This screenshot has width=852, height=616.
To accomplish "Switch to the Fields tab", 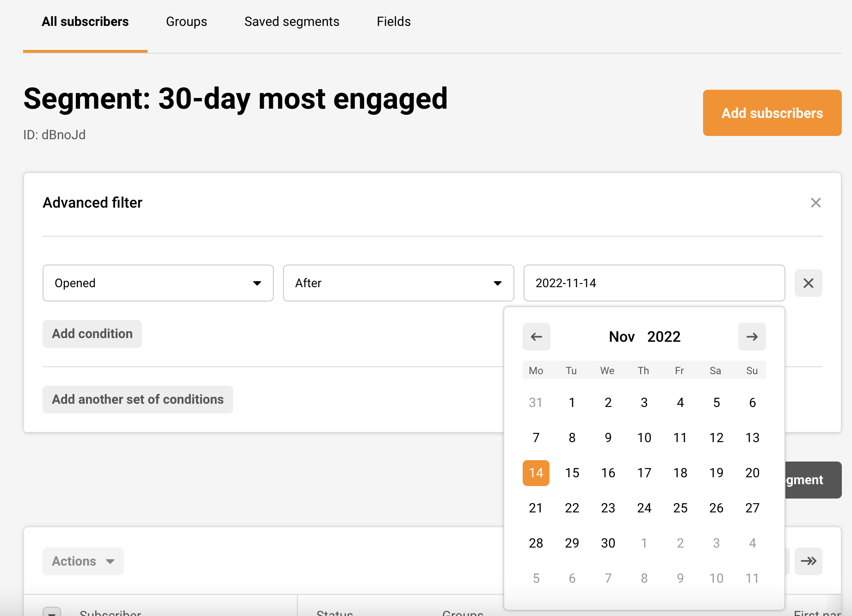I will pyautogui.click(x=394, y=22).
